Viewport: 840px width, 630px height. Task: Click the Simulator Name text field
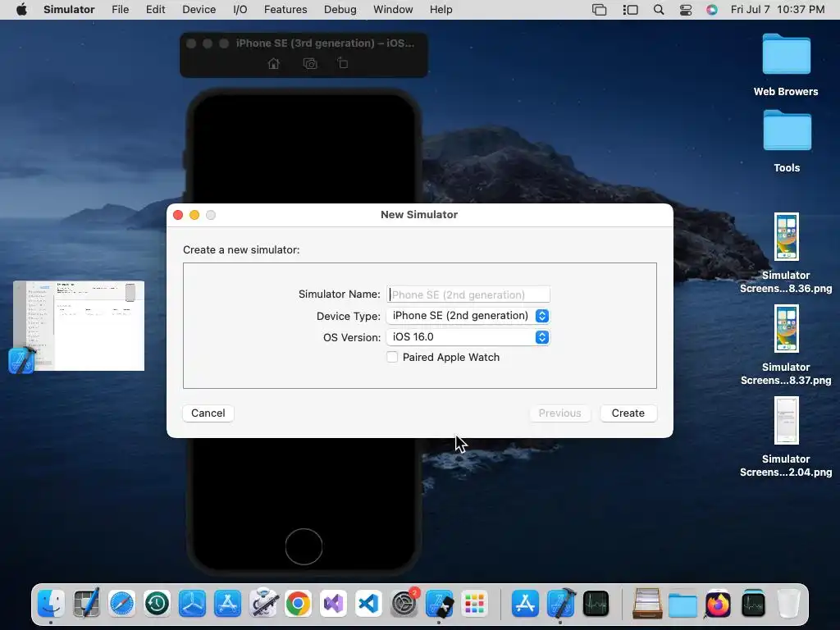click(468, 294)
